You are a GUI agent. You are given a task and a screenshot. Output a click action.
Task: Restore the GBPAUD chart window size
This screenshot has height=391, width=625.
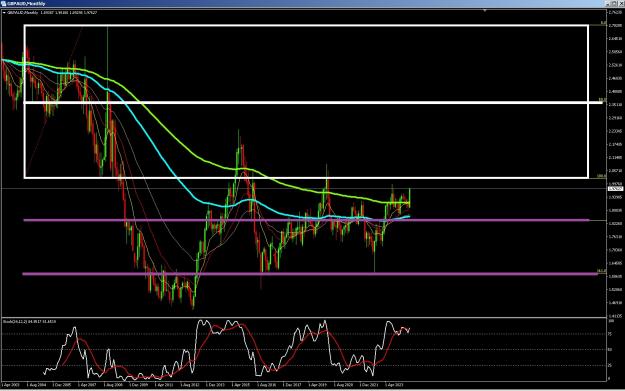coord(615,4)
